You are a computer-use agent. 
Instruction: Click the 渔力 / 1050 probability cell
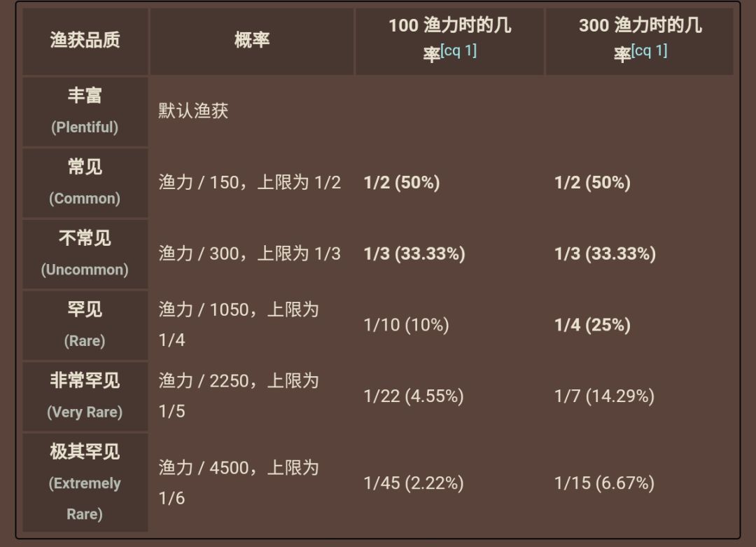coord(238,325)
